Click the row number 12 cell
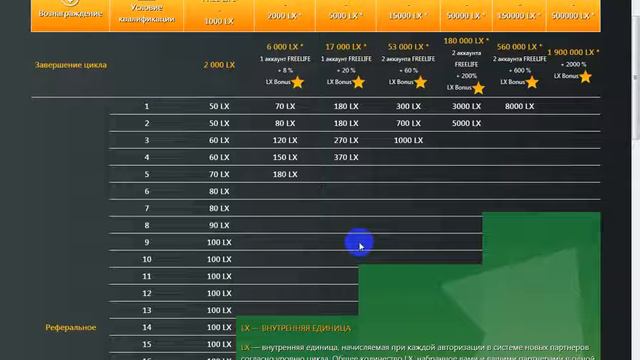The width and height of the screenshot is (640, 360). click(x=147, y=293)
